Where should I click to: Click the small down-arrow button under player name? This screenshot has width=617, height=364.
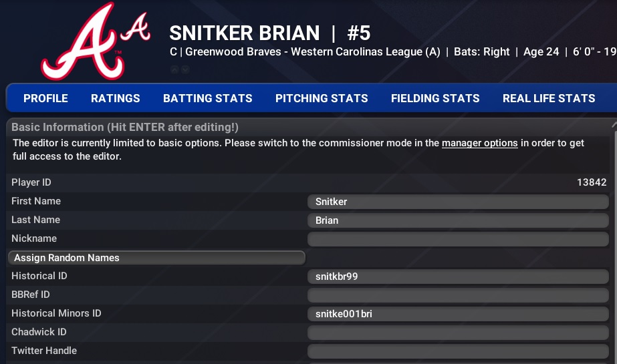(185, 69)
